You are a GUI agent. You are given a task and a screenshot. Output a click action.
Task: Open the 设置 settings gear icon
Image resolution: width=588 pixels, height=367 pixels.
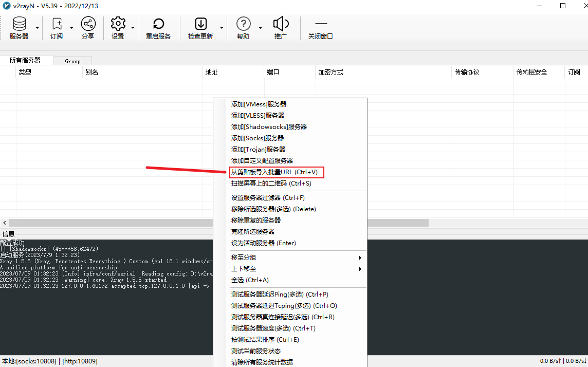click(x=118, y=28)
